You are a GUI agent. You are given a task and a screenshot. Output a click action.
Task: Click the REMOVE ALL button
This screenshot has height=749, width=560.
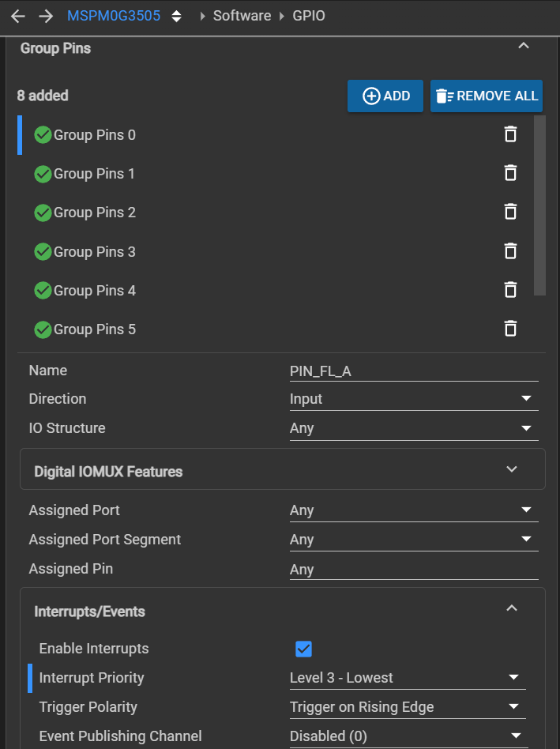[486, 96]
